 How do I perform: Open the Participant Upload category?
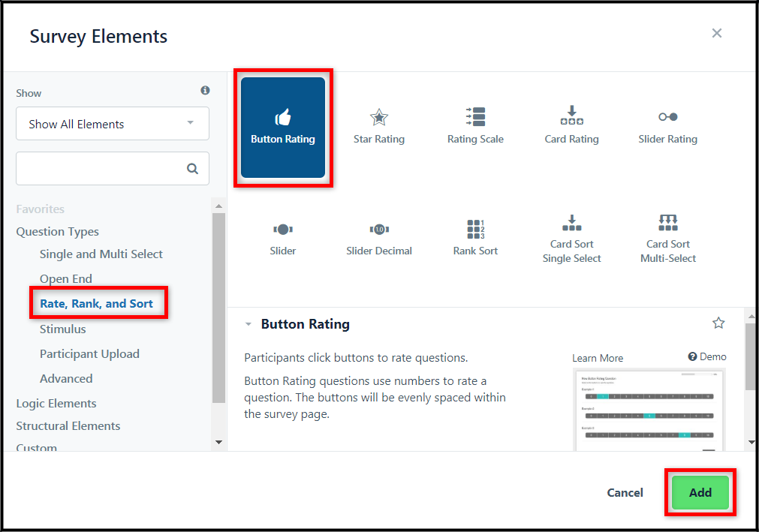[89, 353]
